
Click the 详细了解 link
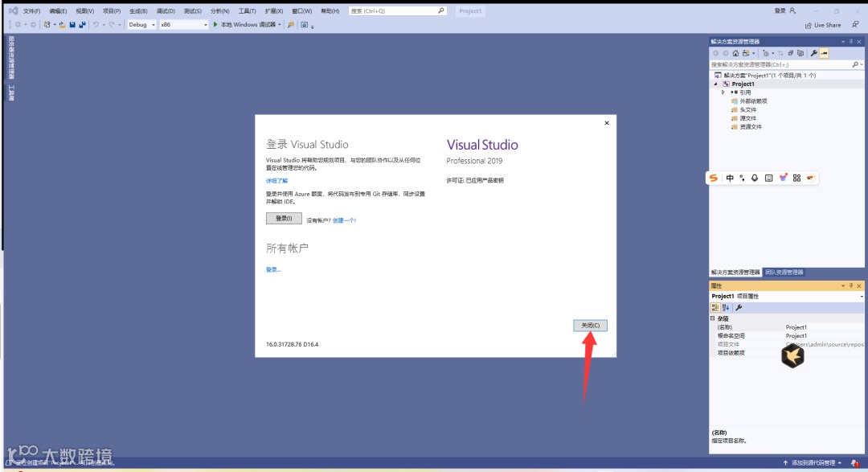[x=276, y=181]
